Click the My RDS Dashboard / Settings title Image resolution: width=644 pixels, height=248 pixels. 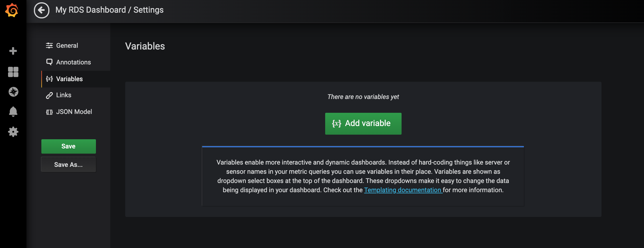point(109,10)
